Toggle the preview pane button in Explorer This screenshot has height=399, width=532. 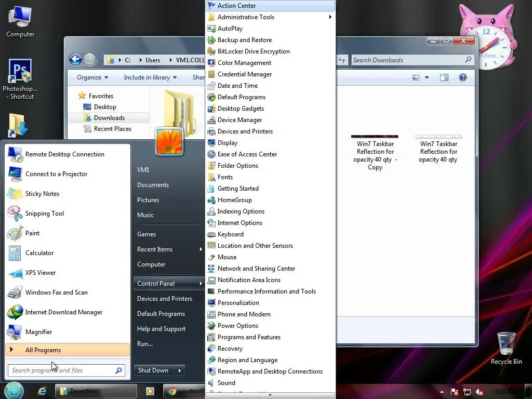tap(444, 77)
